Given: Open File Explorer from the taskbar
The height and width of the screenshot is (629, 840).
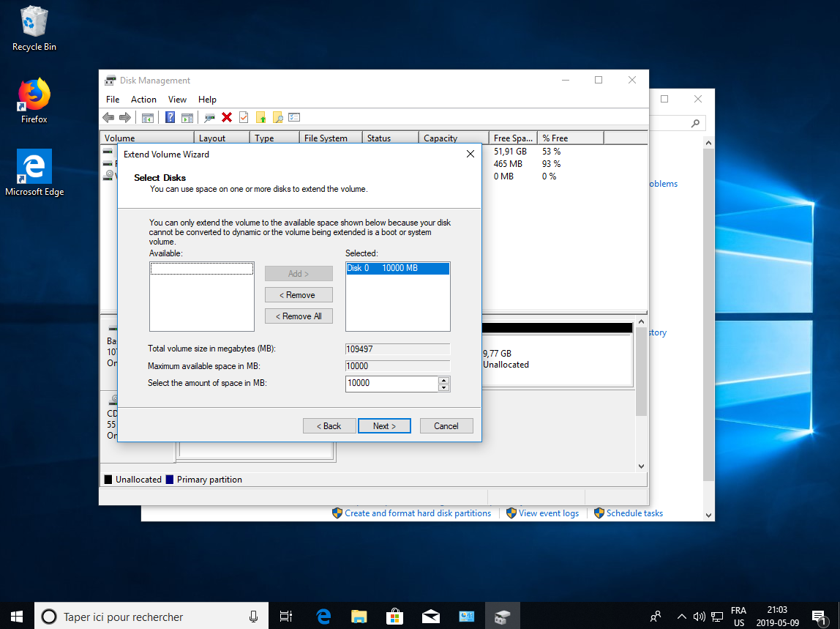Looking at the screenshot, I should 359,617.
